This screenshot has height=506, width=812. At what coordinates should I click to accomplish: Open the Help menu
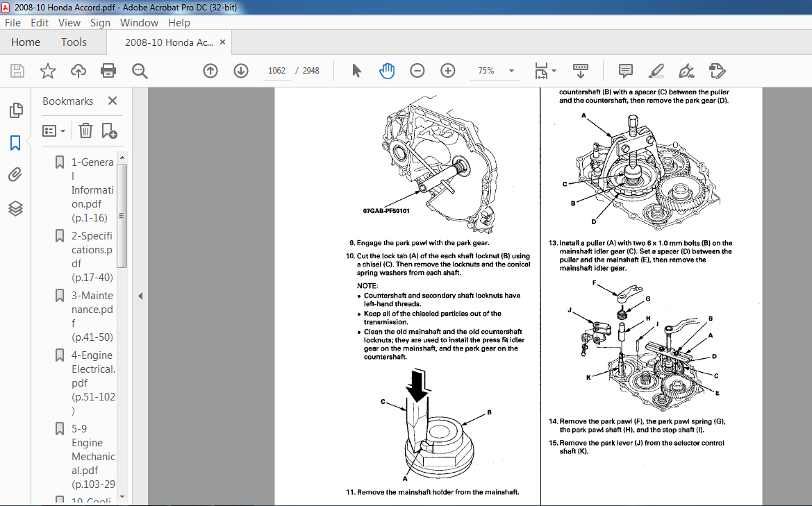coord(179,23)
